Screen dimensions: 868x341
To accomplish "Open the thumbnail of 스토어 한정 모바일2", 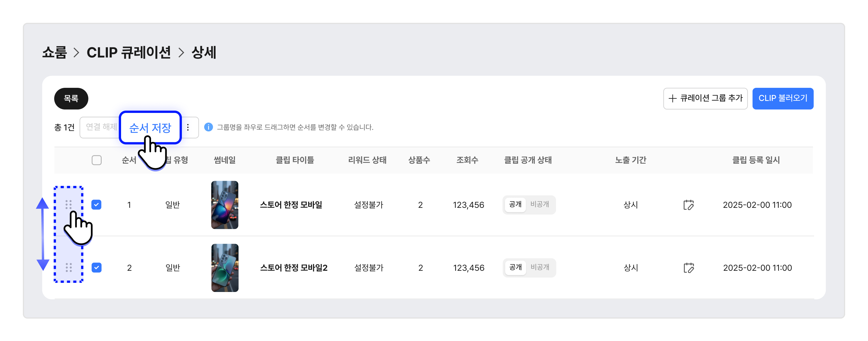I will (225, 268).
